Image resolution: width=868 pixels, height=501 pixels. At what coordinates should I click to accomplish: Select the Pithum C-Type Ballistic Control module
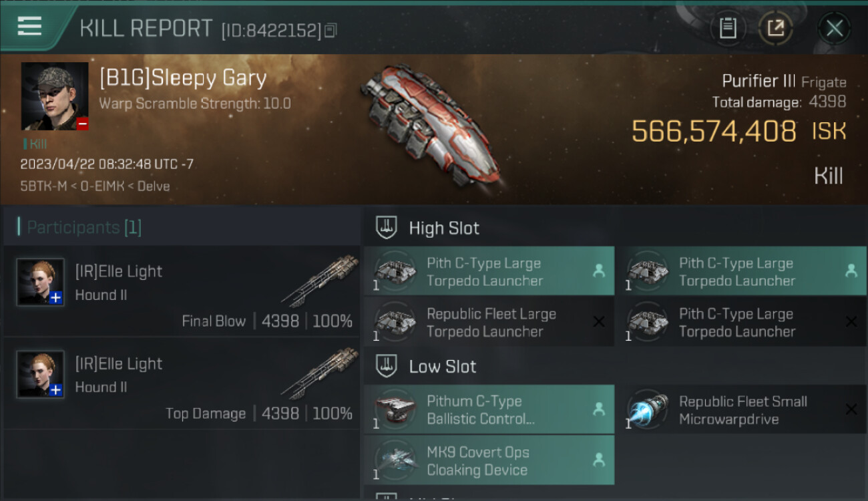point(489,409)
